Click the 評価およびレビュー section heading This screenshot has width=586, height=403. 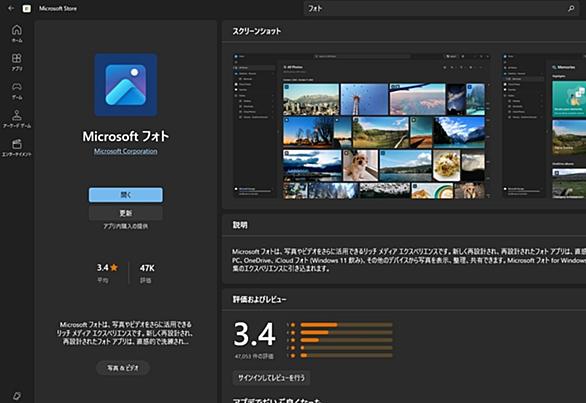point(259,299)
